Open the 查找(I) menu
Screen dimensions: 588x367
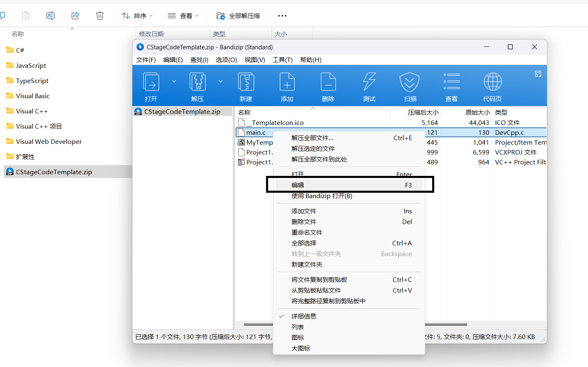[199, 60]
